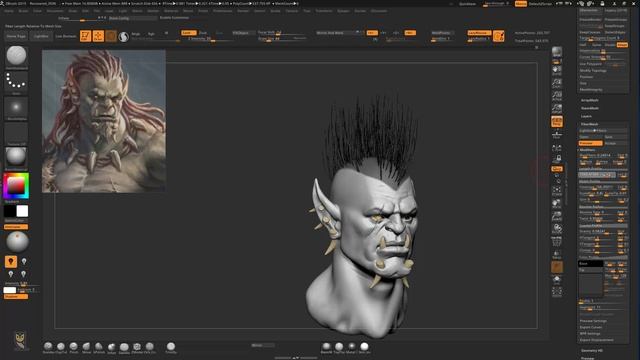The height and width of the screenshot is (360, 640).
Task: Apply the SkinShade material sphere
Action: tap(364, 347)
